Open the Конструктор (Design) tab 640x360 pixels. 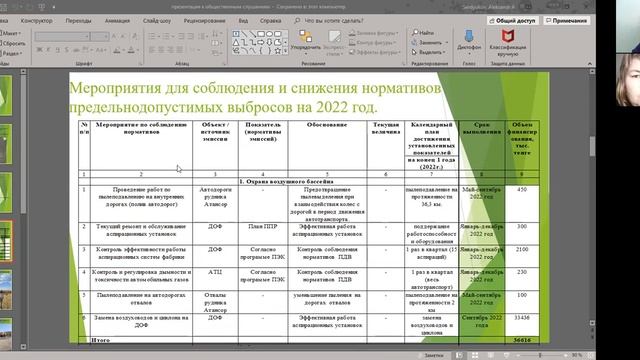(36, 20)
